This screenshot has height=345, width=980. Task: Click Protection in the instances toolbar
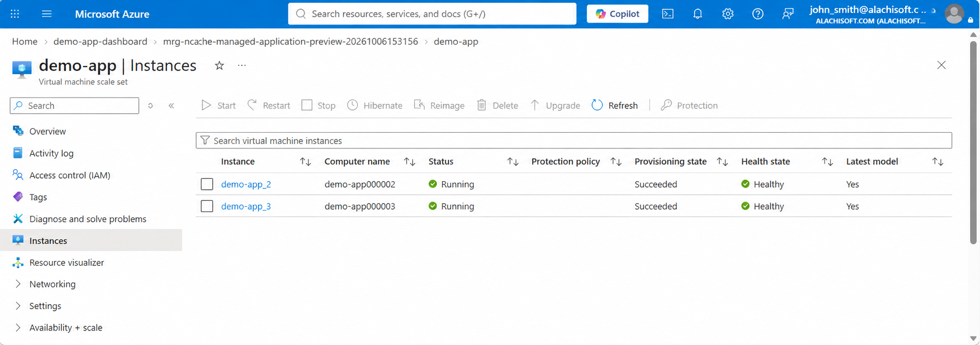(x=689, y=105)
